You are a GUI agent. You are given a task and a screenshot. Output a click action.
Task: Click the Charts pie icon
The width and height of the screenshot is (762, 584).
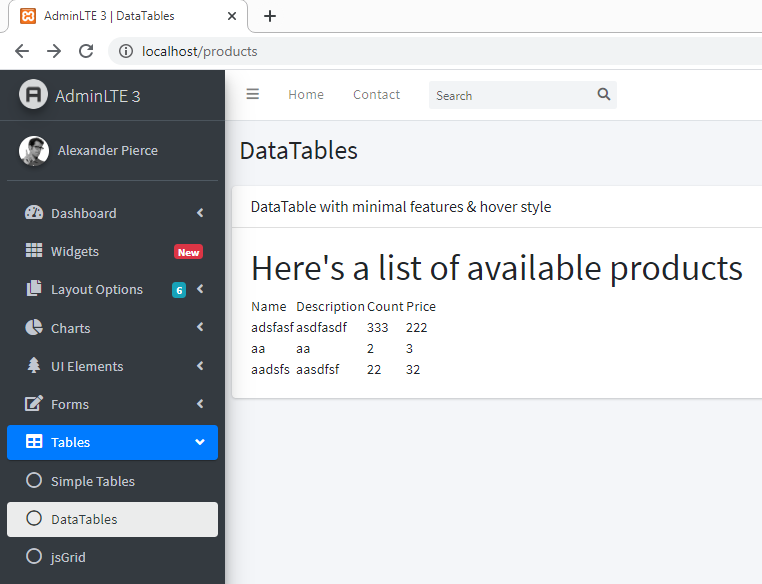34,328
